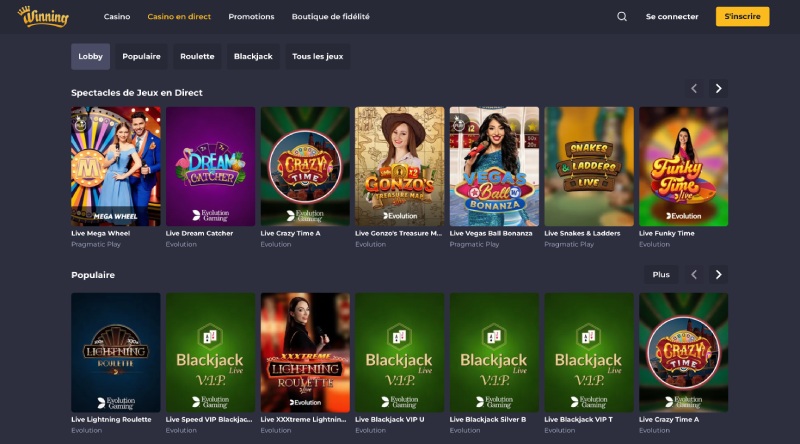Screen dimensions: 800x444
Task: Click the Plus button in Populaire
Action: coord(661,275)
